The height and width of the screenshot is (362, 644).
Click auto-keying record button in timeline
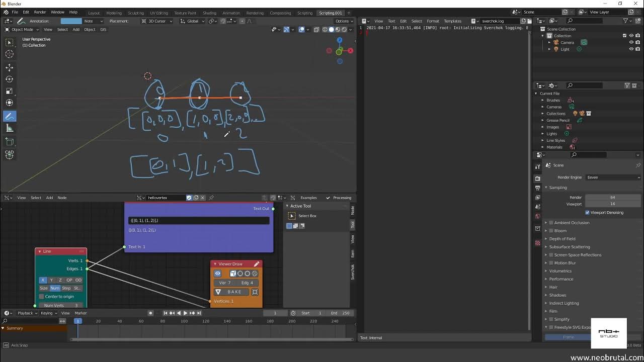click(x=150, y=313)
